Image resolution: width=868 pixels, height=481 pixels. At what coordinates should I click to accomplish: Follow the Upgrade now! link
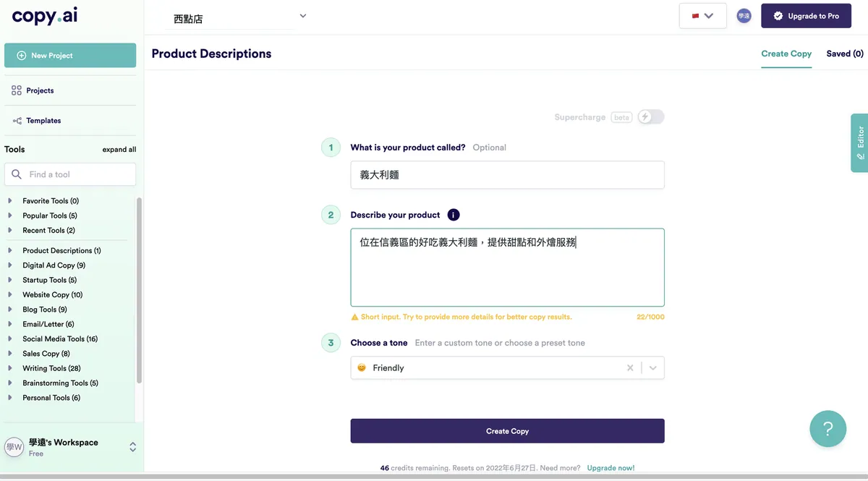pyautogui.click(x=610, y=468)
